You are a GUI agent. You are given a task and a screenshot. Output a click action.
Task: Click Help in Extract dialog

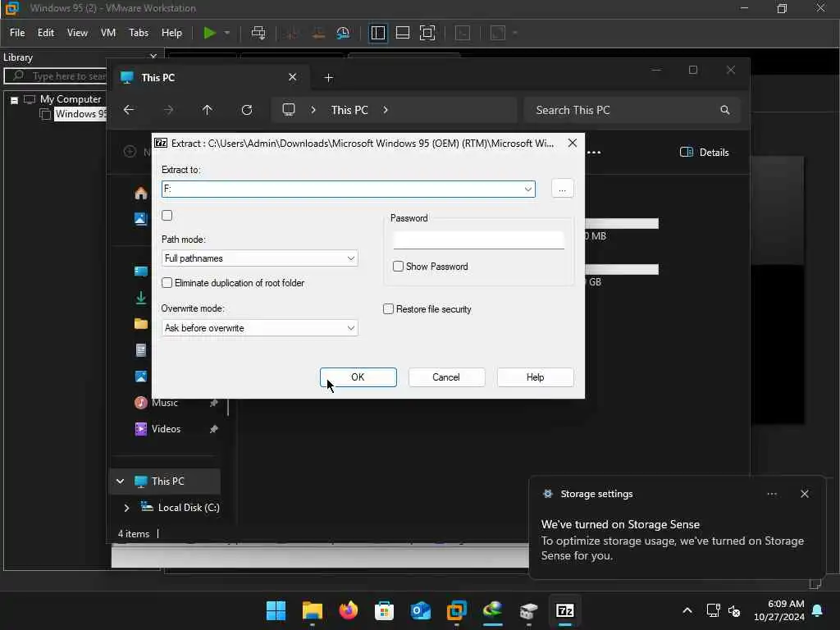point(535,377)
